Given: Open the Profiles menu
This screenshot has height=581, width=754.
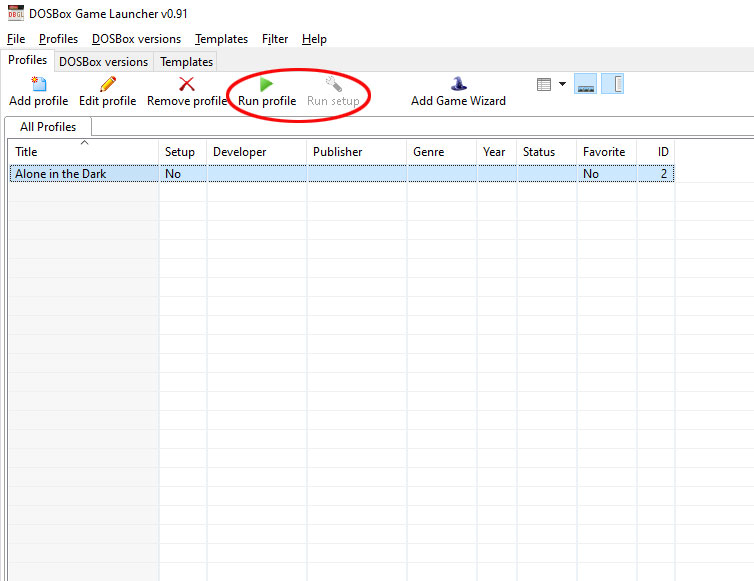Looking at the screenshot, I should pos(58,39).
